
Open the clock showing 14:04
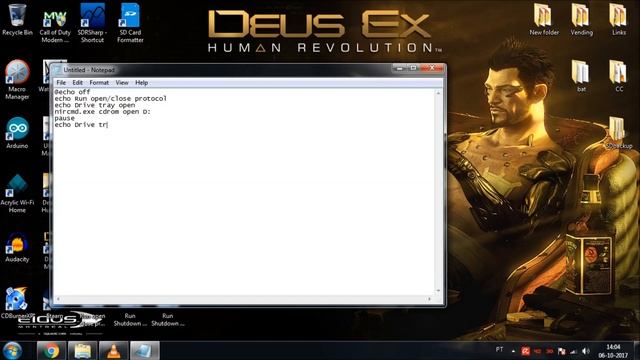point(613,351)
